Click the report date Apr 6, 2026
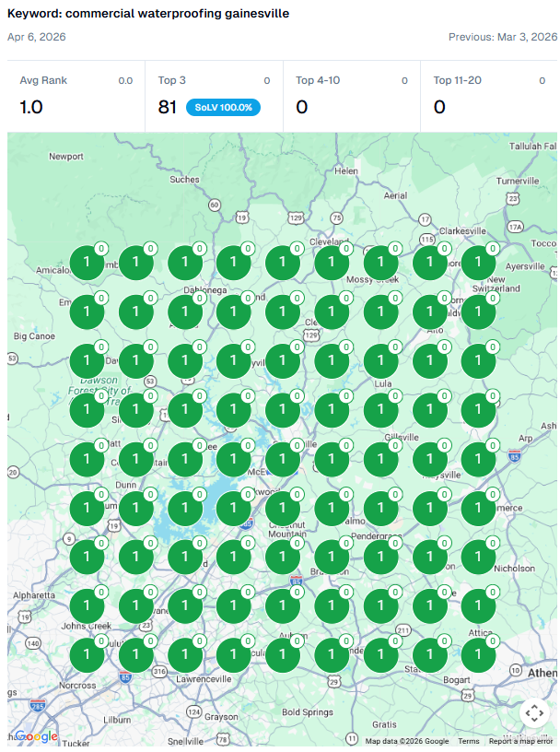Screen dimensions: 560x752 point(37,37)
